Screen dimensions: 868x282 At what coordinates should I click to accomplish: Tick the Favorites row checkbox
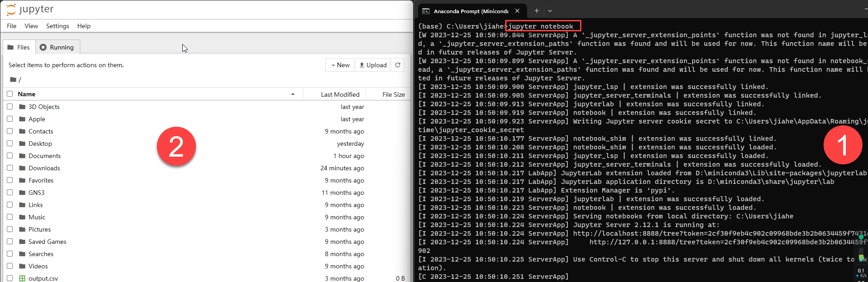[x=10, y=180]
